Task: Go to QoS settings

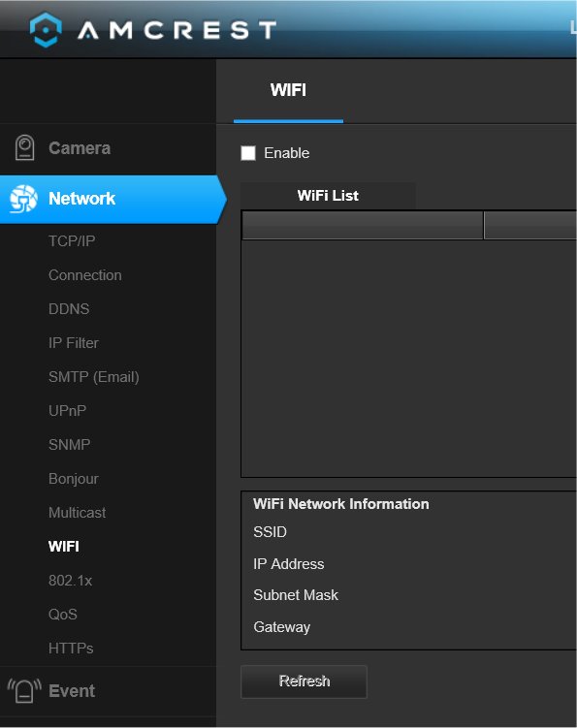Action: coord(63,615)
